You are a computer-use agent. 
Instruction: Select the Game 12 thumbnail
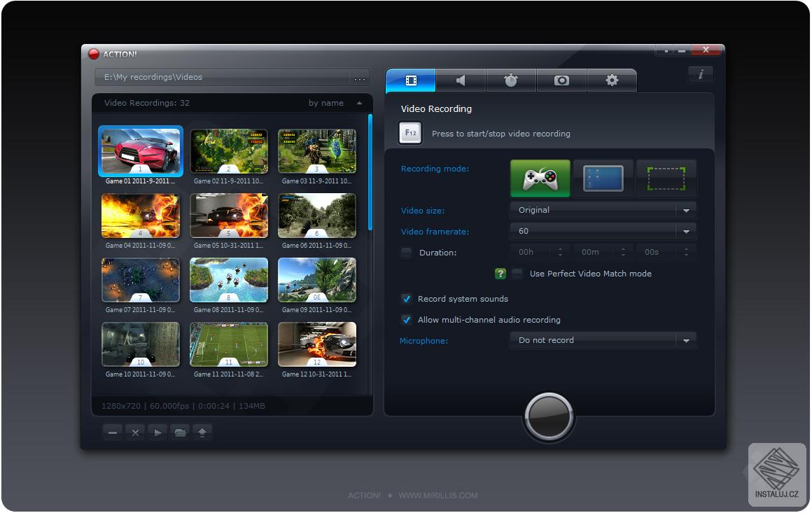point(317,344)
